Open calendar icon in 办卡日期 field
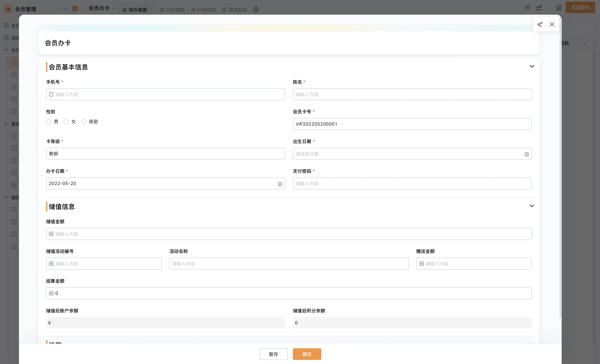This screenshot has height=364, width=600. pyautogui.click(x=280, y=184)
